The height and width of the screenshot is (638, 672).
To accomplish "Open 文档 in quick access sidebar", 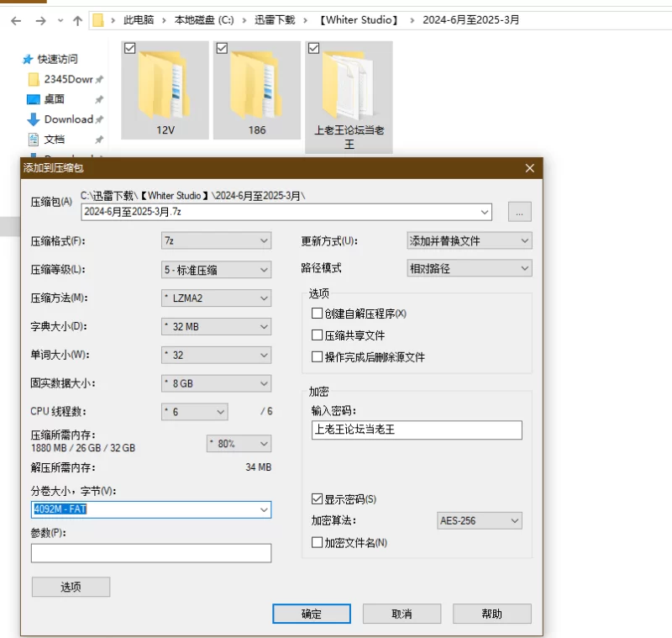I will [54, 140].
